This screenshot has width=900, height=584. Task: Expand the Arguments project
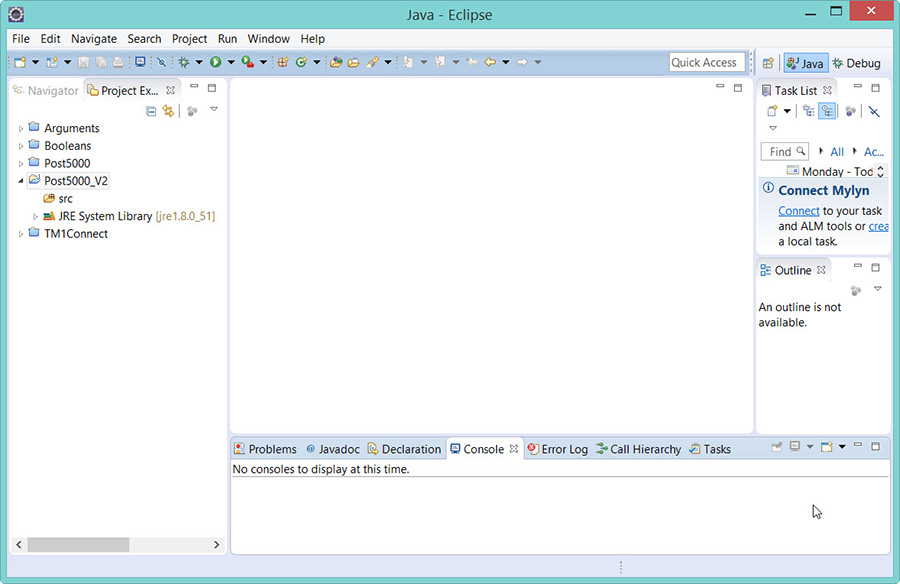pos(21,129)
